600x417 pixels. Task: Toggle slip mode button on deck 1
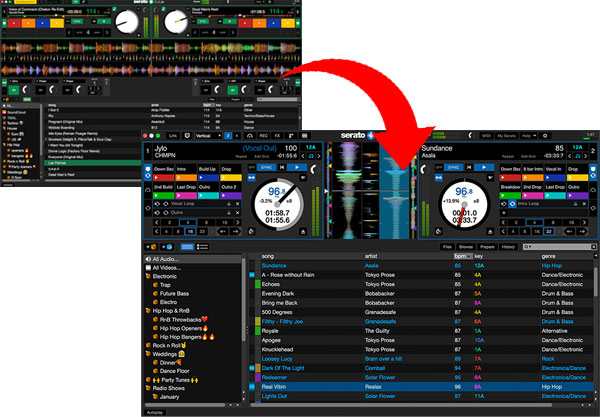[251, 178]
